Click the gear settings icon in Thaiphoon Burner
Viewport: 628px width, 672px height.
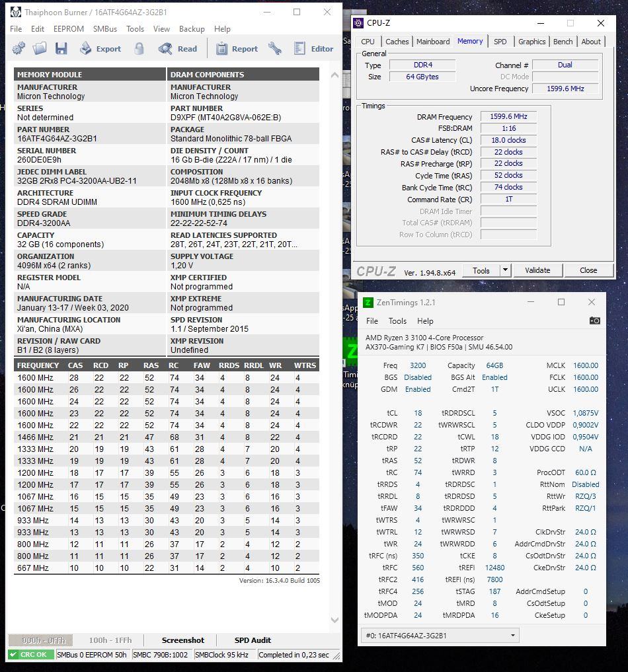click(x=19, y=48)
